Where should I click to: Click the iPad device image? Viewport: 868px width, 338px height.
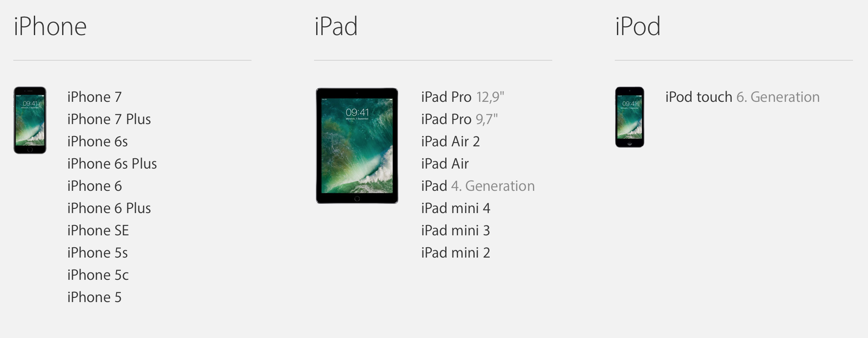[357, 145]
